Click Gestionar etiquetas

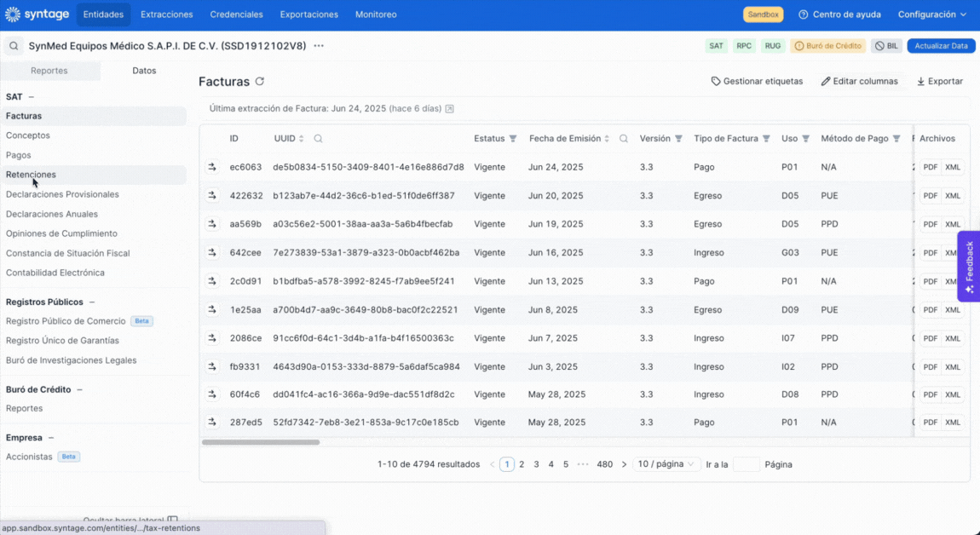(x=757, y=81)
